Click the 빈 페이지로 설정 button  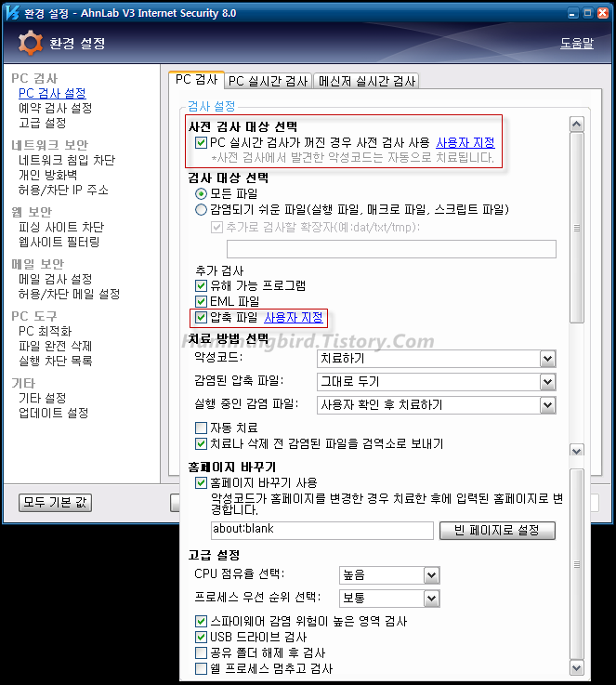pos(504,531)
